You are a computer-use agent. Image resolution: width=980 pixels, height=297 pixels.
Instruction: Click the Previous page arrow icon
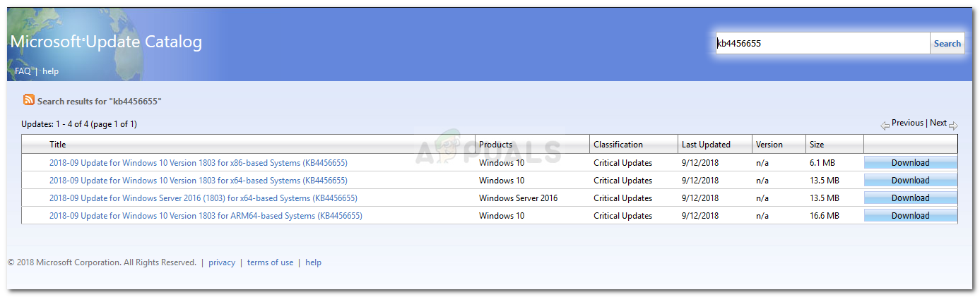tap(885, 126)
